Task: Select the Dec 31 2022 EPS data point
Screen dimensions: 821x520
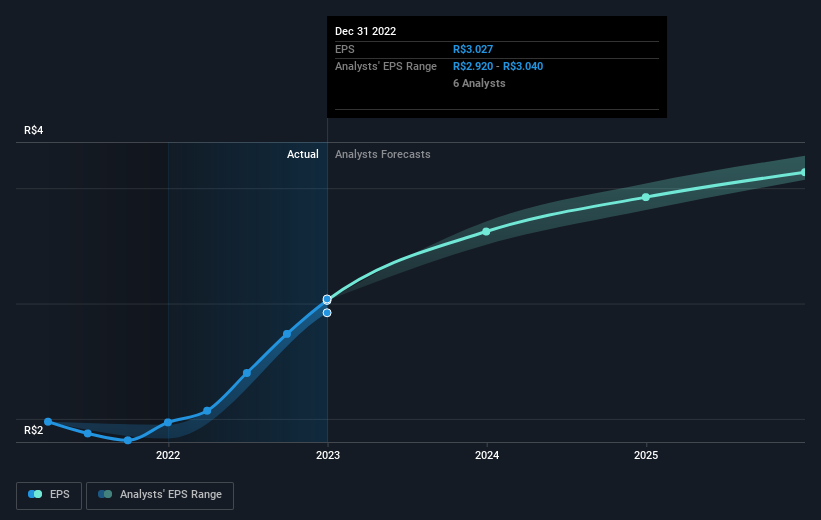Action: 327,300
